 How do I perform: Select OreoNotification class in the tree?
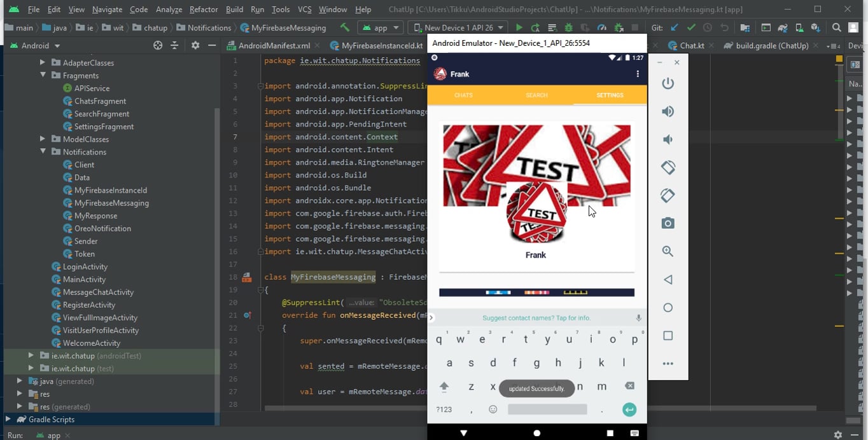coord(102,228)
